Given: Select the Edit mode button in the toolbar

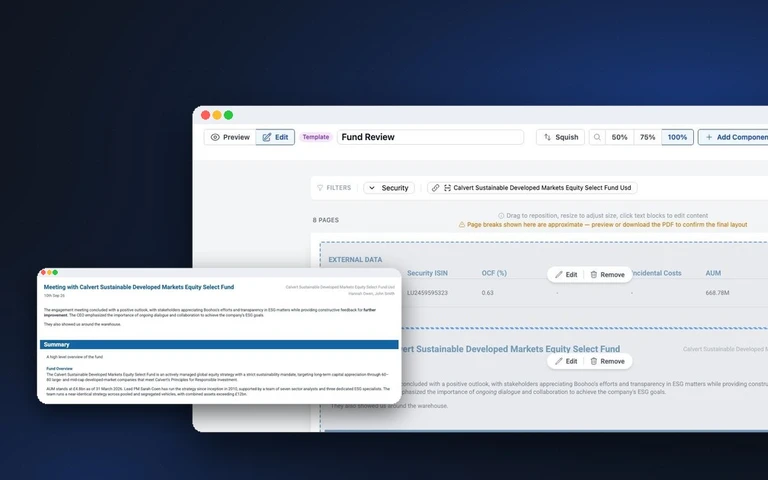Looking at the screenshot, I should (x=275, y=137).
